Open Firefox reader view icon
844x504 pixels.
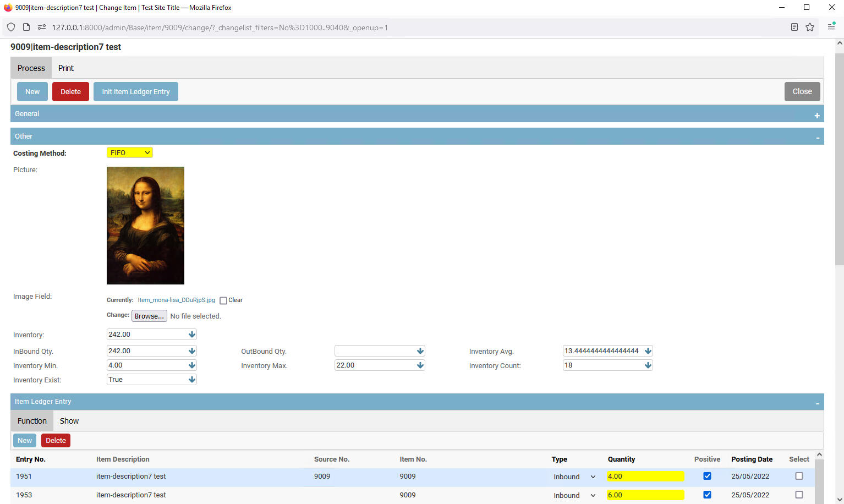794,27
